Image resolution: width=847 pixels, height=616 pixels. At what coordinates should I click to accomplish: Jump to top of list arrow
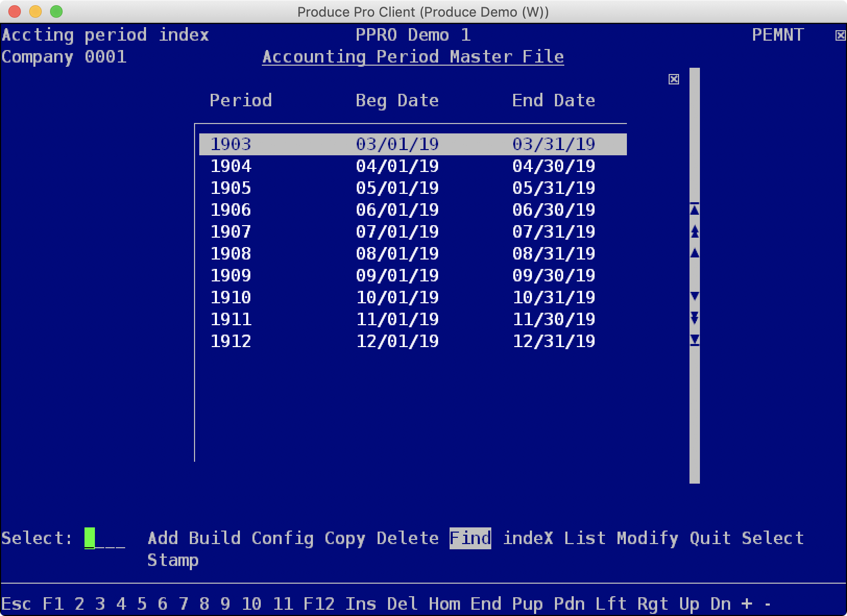click(695, 210)
